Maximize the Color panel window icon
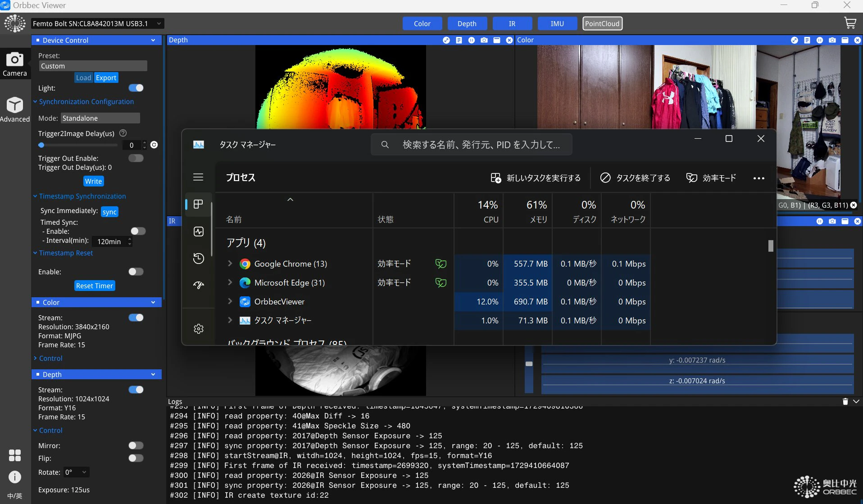This screenshot has width=863, height=504. coord(845,40)
